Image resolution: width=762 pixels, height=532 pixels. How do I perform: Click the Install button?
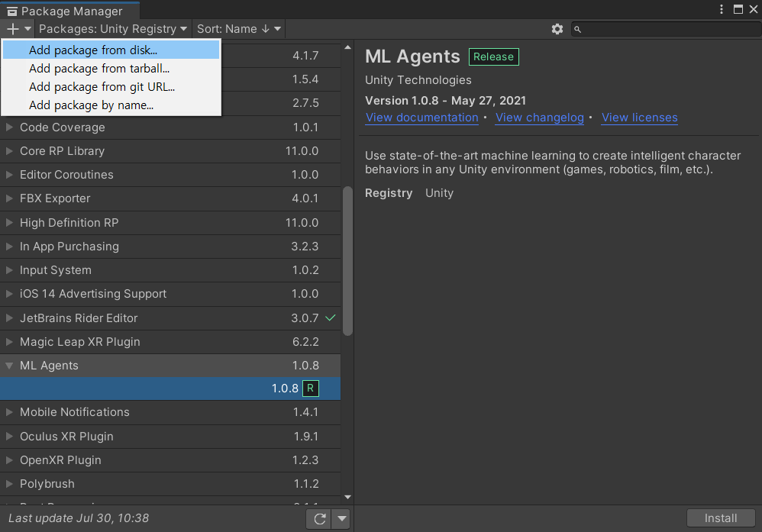[x=721, y=518]
